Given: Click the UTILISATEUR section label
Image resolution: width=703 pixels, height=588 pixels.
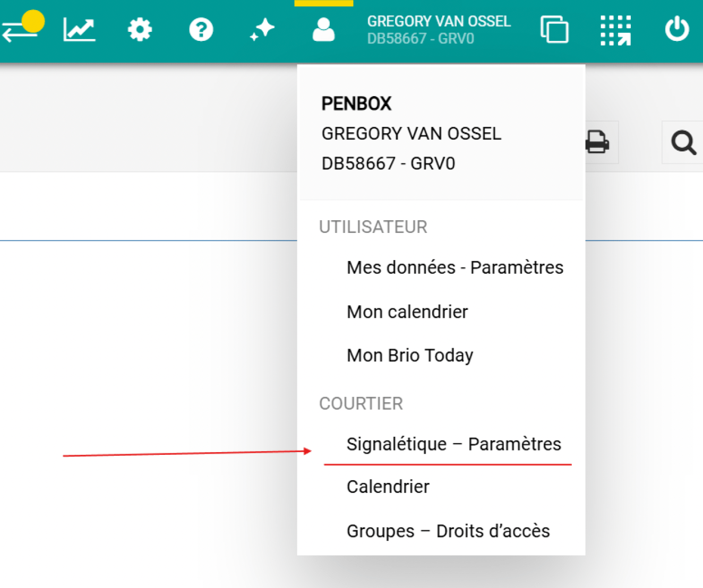Looking at the screenshot, I should coord(373,227).
